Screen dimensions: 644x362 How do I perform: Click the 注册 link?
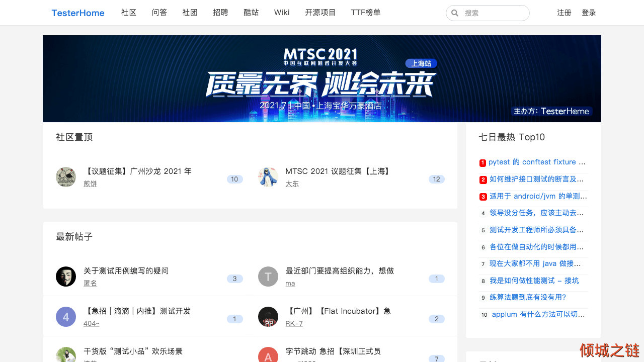564,13
